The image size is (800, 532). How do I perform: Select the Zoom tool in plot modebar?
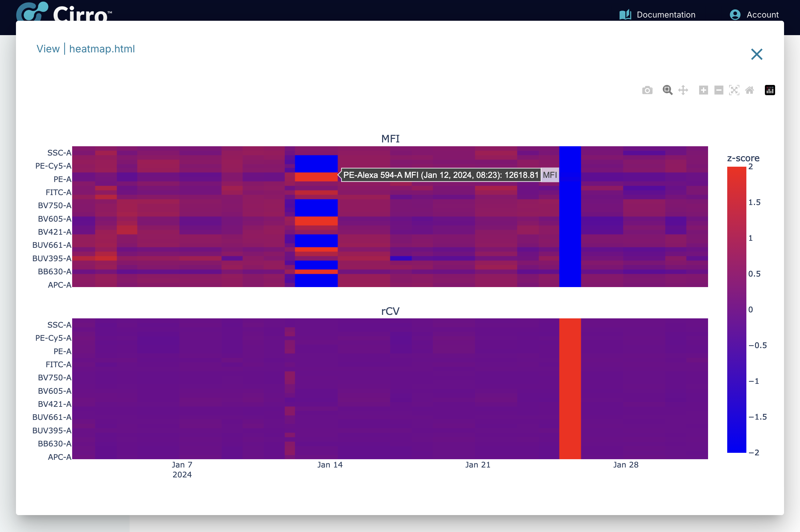point(668,90)
